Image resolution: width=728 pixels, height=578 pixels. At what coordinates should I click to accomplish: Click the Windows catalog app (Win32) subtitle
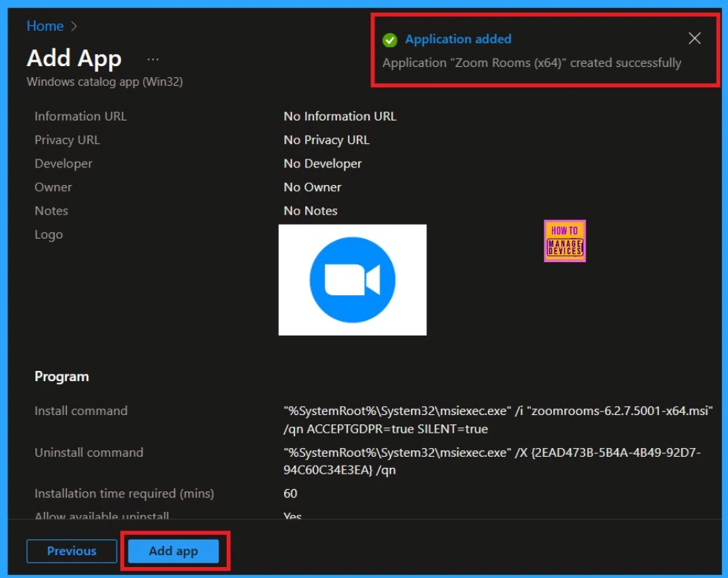[104, 82]
